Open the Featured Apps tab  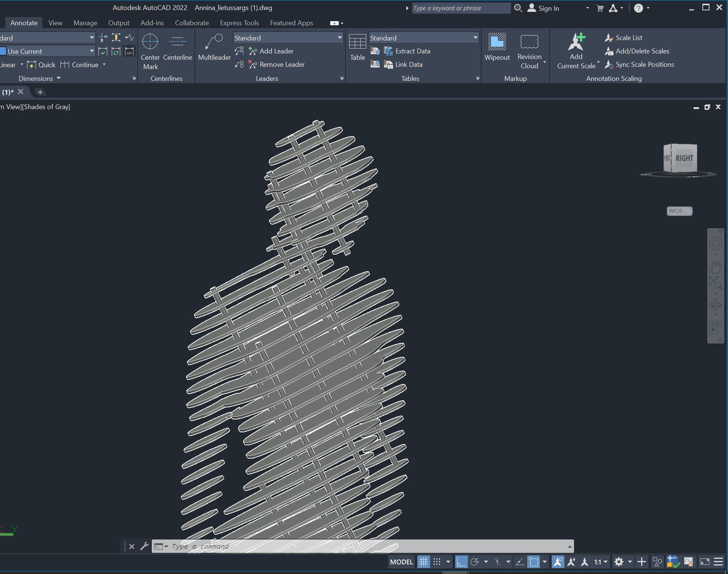pyautogui.click(x=292, y=23)
